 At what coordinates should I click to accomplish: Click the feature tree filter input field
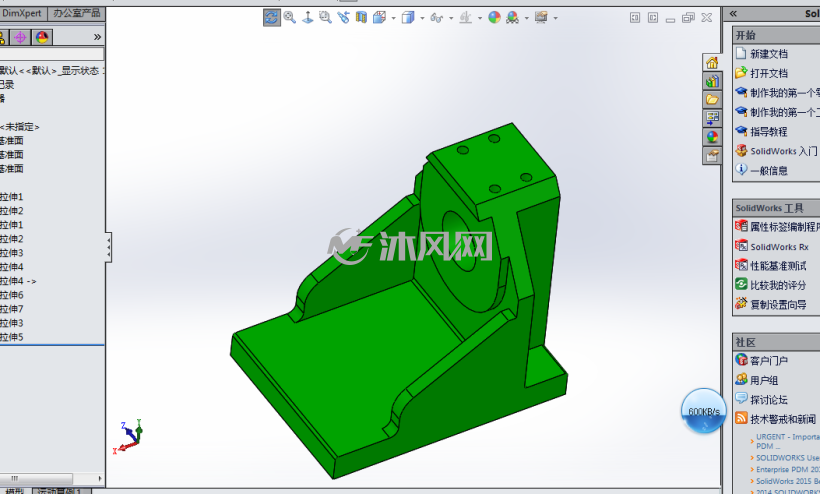click(x=52, y=54)
